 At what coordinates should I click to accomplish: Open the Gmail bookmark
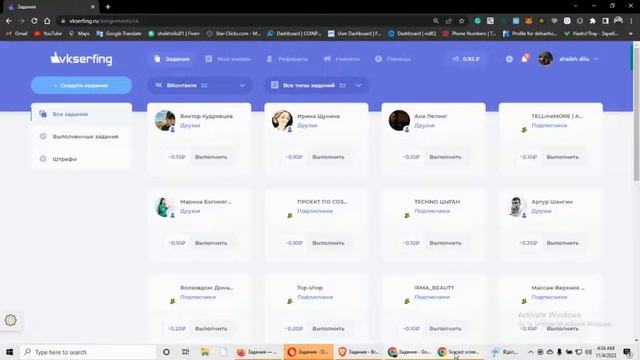[x=17, y=33]
